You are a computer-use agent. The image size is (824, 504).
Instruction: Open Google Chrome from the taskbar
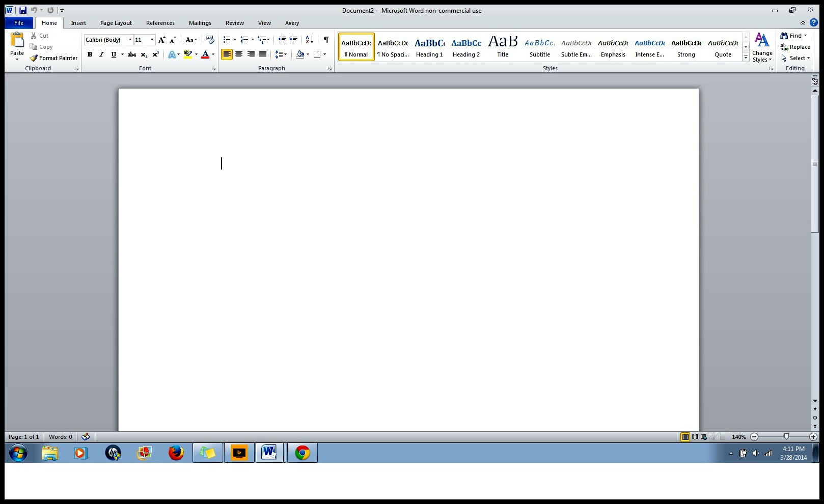click(302, 453)
